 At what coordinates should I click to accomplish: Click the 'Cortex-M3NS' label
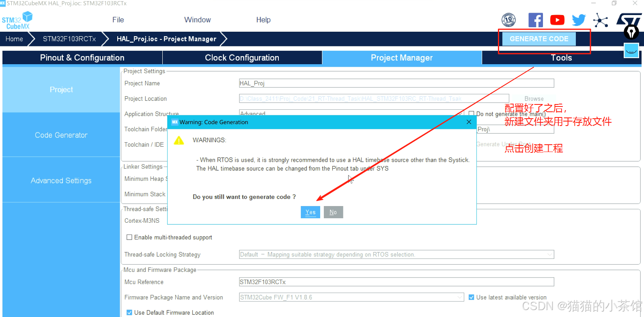(x=142, y=221)
